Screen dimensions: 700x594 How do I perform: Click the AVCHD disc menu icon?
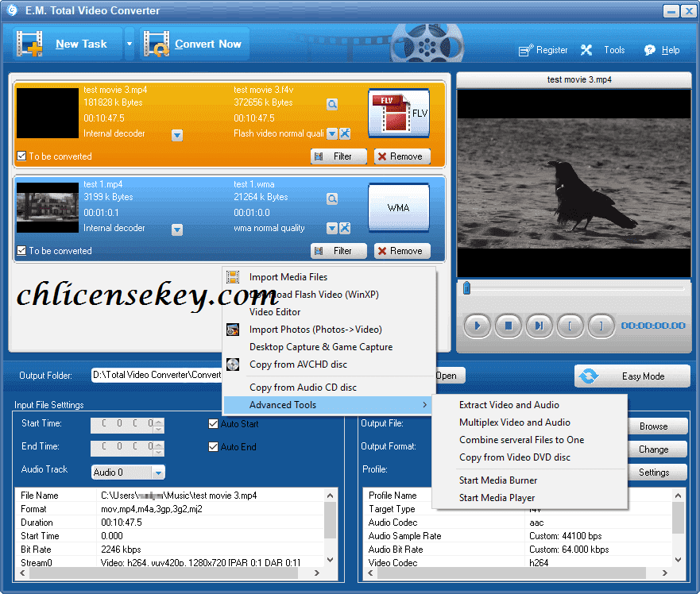pyautogui.click(x=233, y=364)
